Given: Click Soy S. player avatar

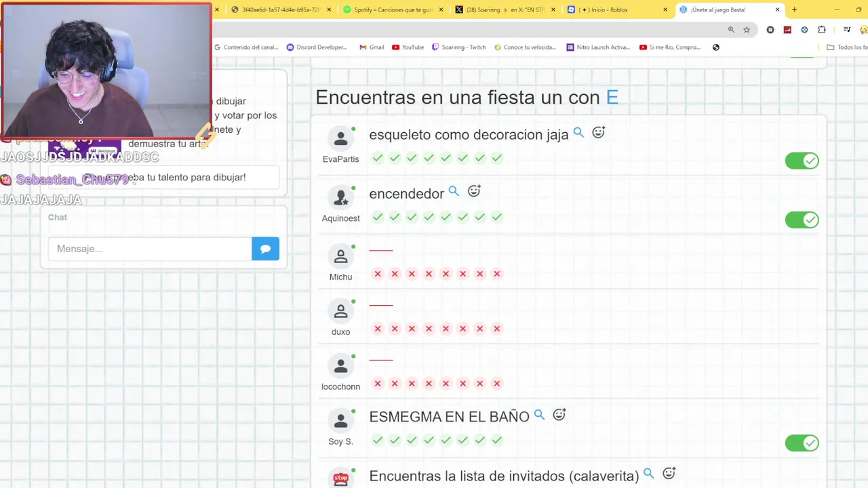Looking at the screenshot, I should (341, 421).
